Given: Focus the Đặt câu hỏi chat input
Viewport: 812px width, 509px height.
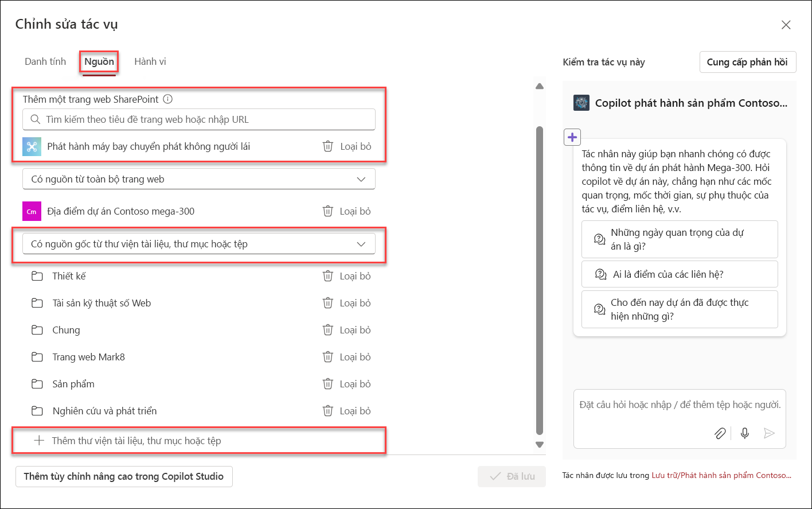Looking at the screenshot, I should (680, 405).
